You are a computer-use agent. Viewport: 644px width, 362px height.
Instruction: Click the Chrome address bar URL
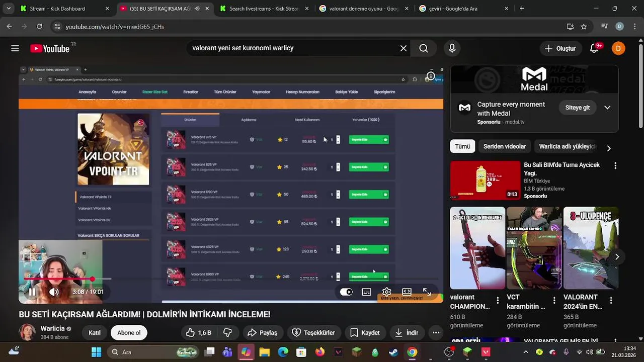tap(115, 27)
